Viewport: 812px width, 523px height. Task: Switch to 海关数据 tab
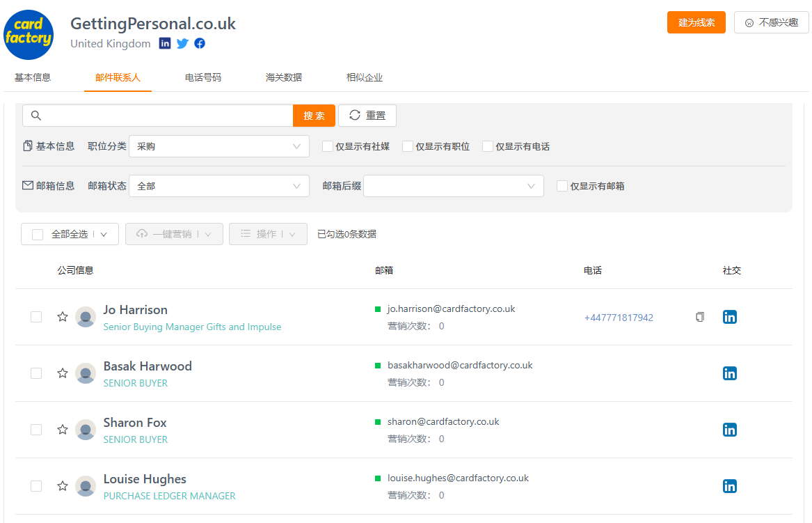pyautogui.click(x=284, y=78)
